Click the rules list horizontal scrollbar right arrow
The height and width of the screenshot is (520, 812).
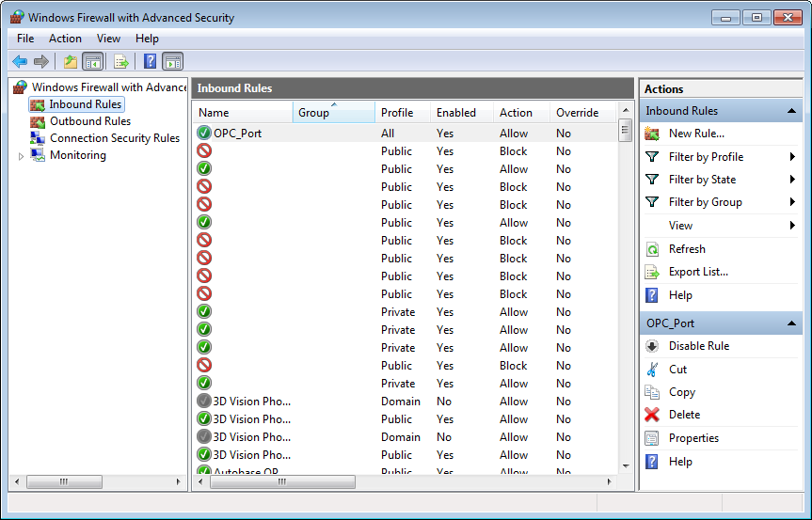coord(610,481)
